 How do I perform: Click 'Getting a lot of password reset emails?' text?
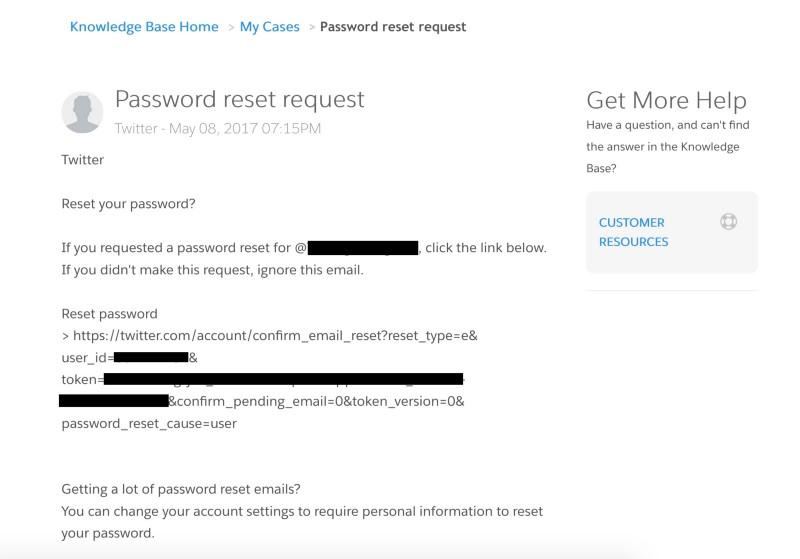(x=181, y=489)
